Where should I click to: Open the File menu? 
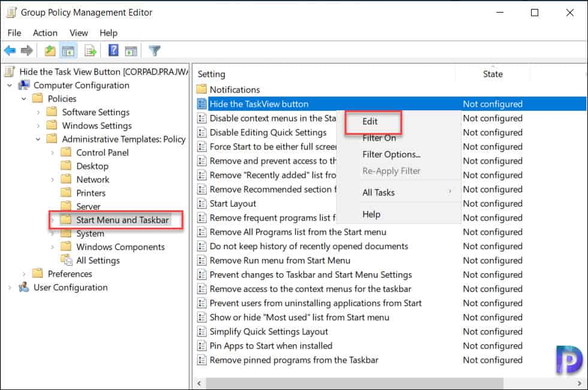coord(14,33)
